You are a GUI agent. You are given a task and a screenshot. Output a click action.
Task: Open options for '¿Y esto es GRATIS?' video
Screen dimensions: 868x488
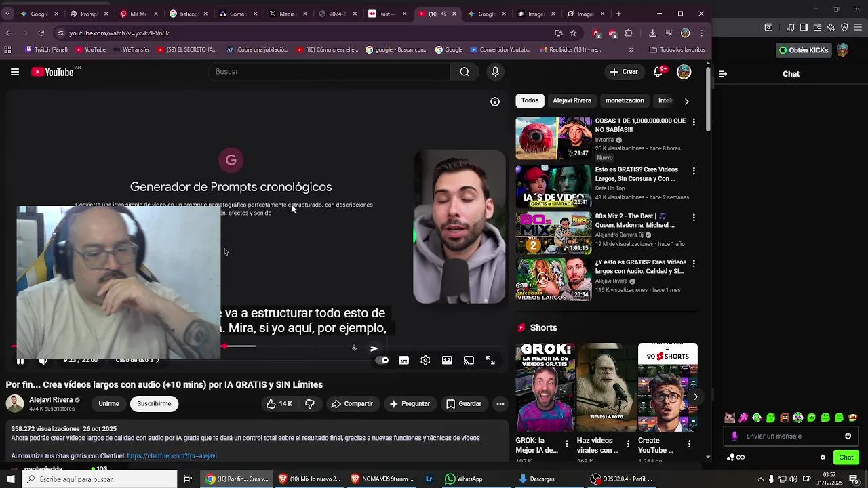[693, 264]
